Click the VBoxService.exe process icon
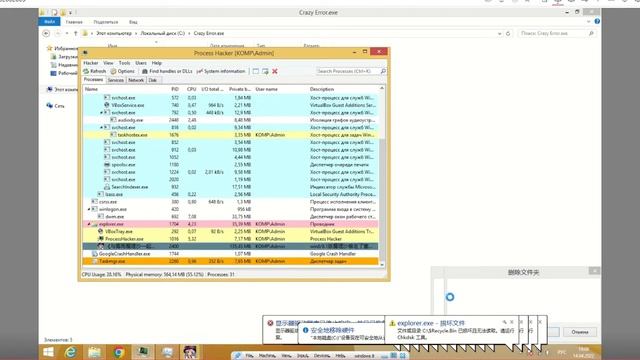The image size is (640, 360). click(107, 105)
